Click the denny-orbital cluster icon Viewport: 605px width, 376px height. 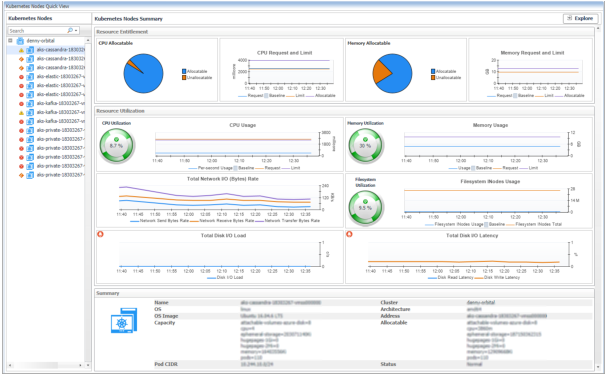coord(20,41)
